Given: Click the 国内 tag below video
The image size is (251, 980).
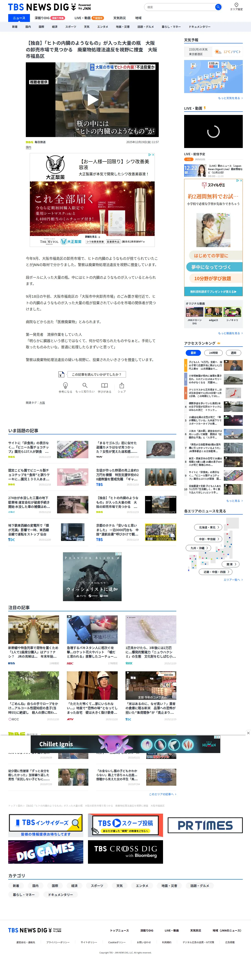Looking at the screenshot, I should click(x=29, y=147).
